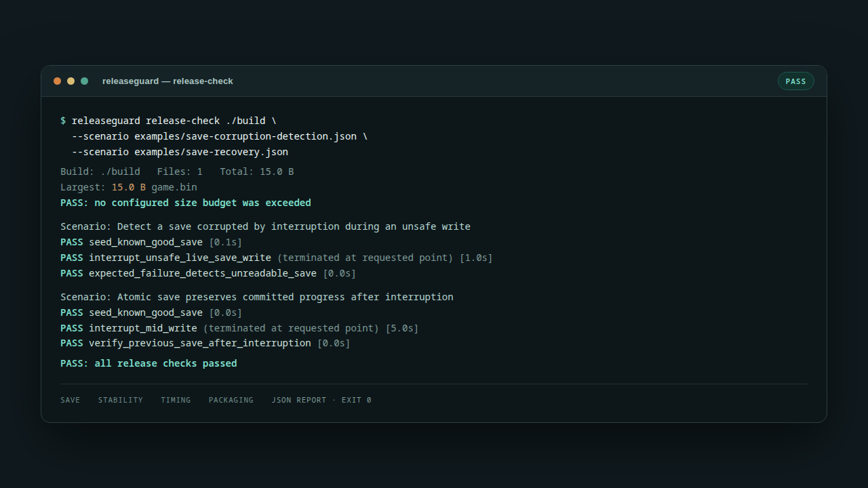Select the PACKAGING footer tag

231,400
